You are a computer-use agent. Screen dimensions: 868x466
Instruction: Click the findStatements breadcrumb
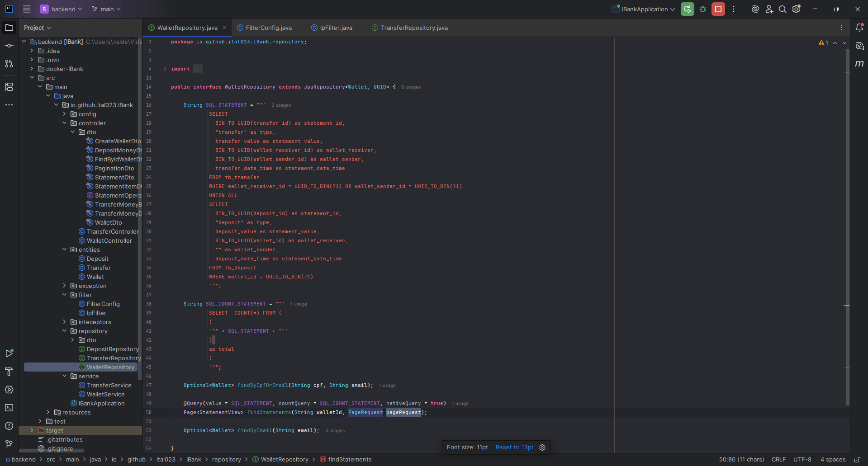point(351,459)
